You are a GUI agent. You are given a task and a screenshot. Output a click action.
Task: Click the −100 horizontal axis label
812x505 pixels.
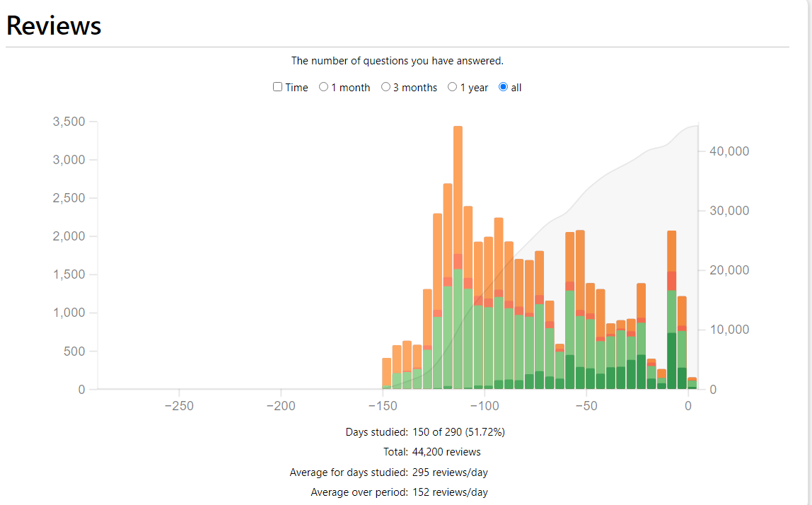point(485,406)
